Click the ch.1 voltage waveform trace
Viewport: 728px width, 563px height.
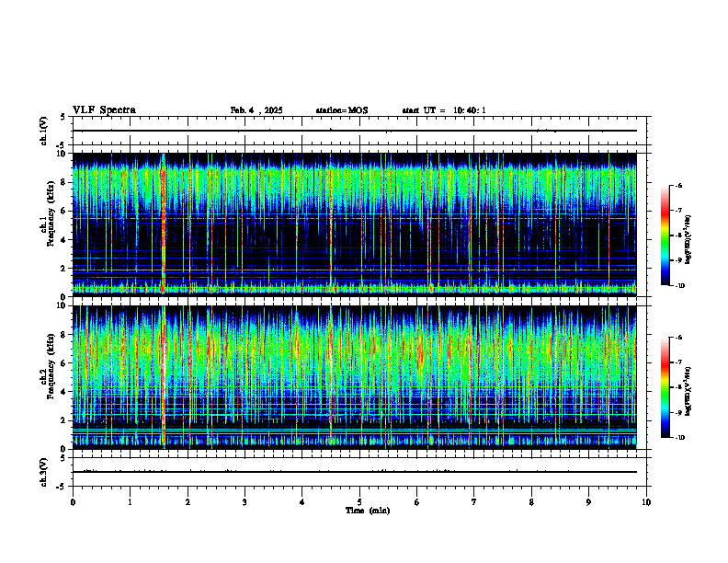354,131
